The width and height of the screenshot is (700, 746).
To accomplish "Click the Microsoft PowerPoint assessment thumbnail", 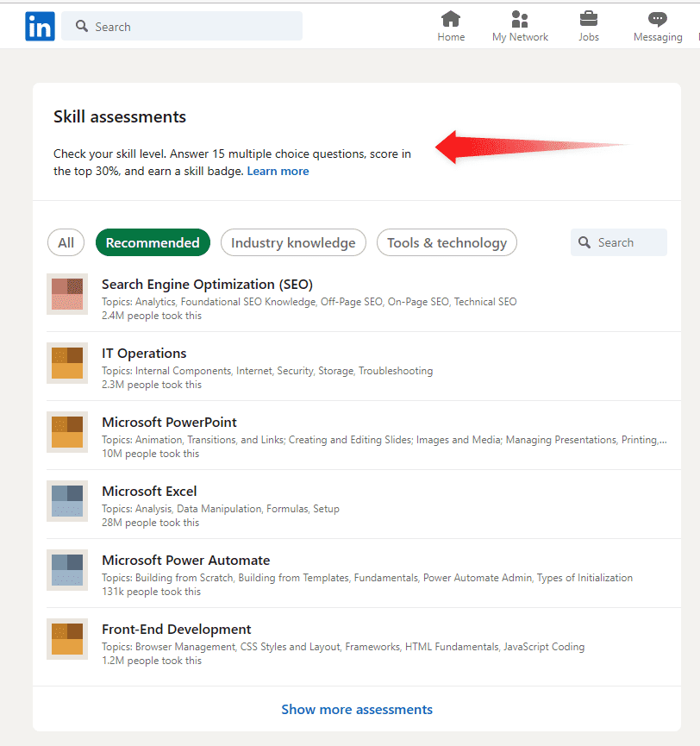I will click(67, 432).
